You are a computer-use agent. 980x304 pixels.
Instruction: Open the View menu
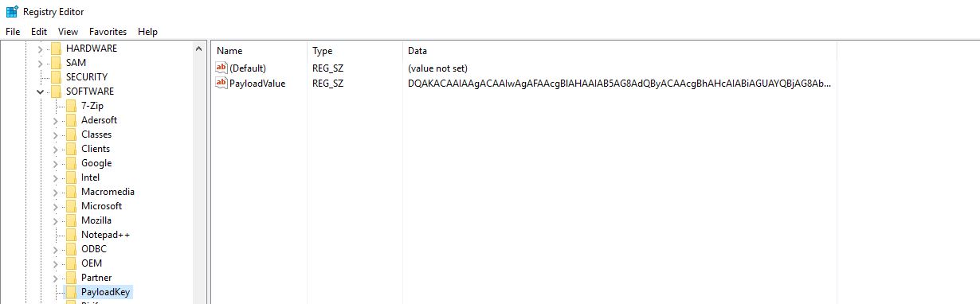(69, 32)
